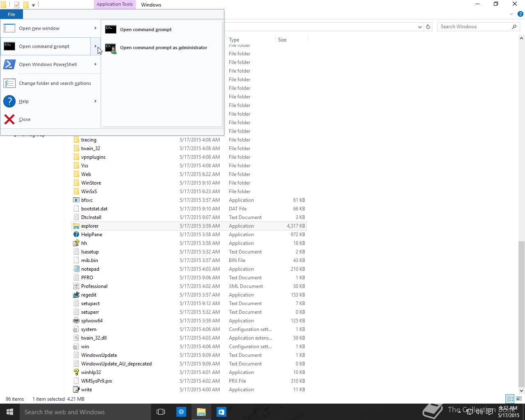Click the File Explorer taskbar icon
Viewport: 525px width, 420px height.
tap(201, 412)
